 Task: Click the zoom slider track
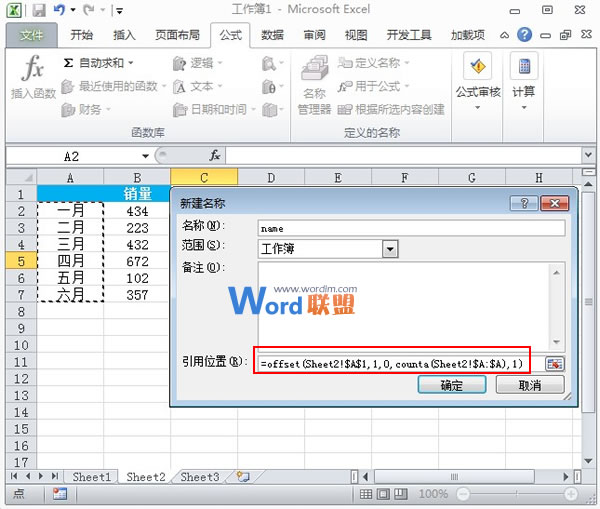517,494
